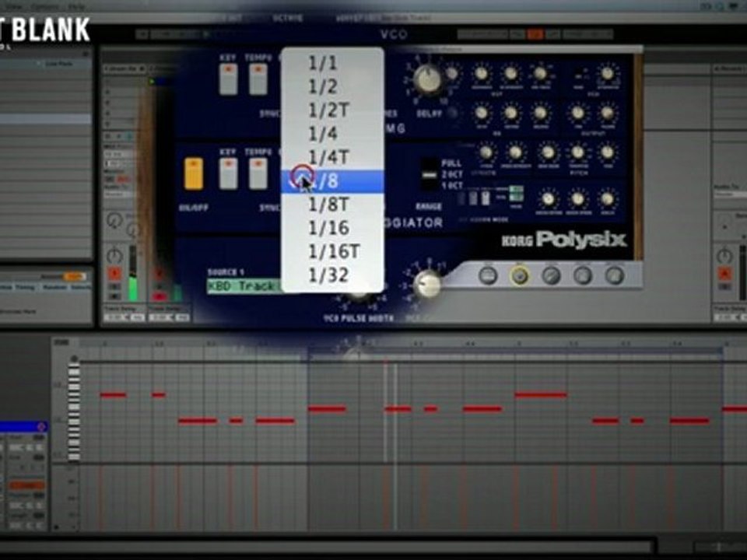Click the yellow-ringed round button in Polysix footer
This screenshot has height=560, width=747.
coord(519,275)
